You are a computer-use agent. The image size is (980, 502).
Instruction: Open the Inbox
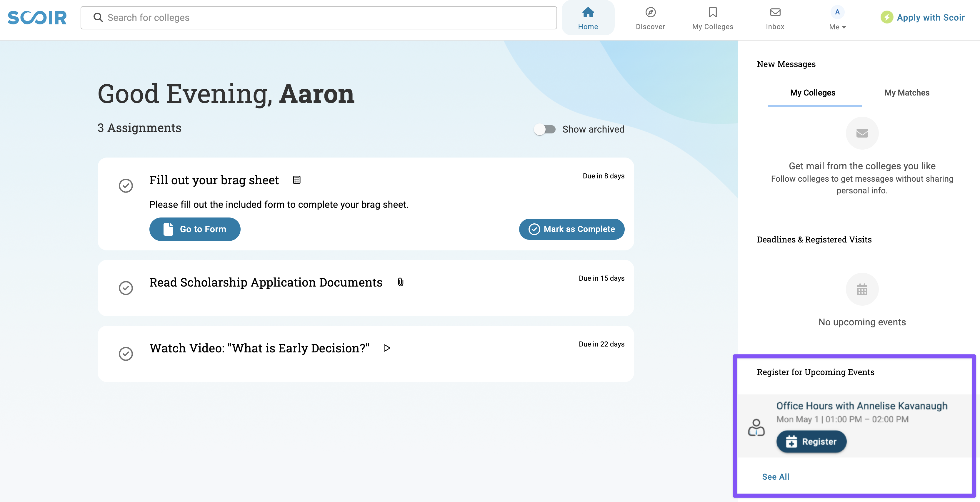[x=775, y=18]
